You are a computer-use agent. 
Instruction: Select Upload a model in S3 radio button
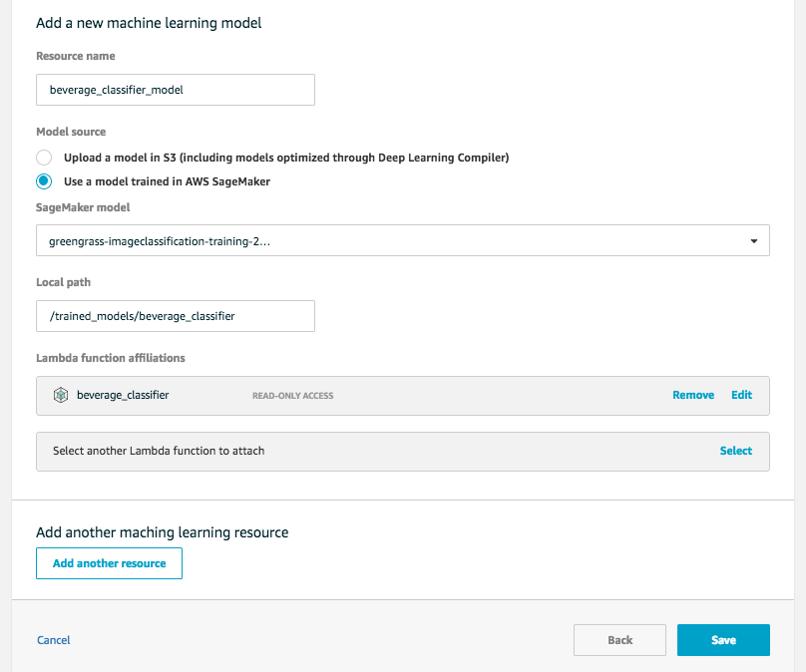pyautogui.click(x=44, y=158)
